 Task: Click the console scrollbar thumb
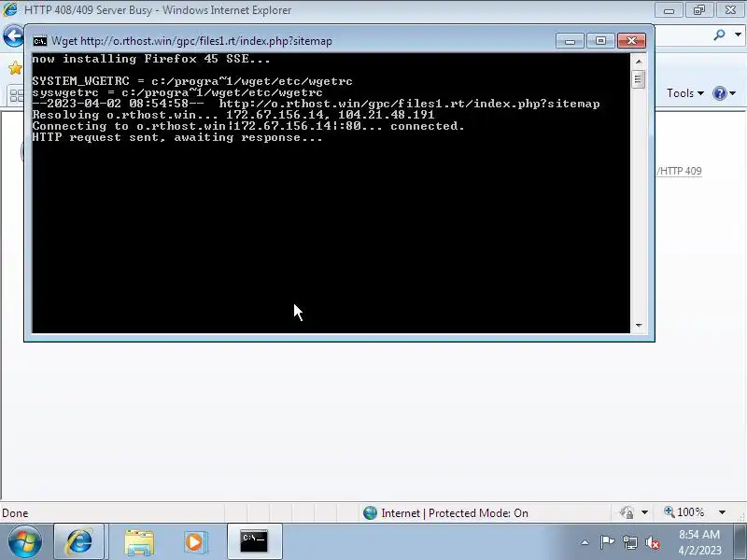639,78
